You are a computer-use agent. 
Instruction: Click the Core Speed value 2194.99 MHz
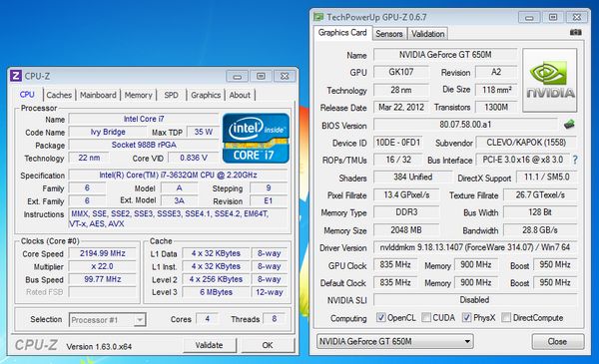103,253
